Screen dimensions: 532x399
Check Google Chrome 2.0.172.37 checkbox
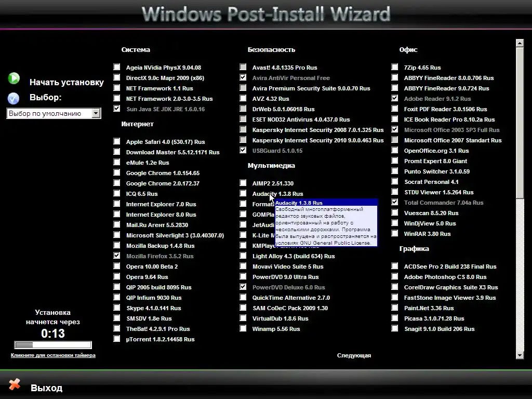coord(117,183)
